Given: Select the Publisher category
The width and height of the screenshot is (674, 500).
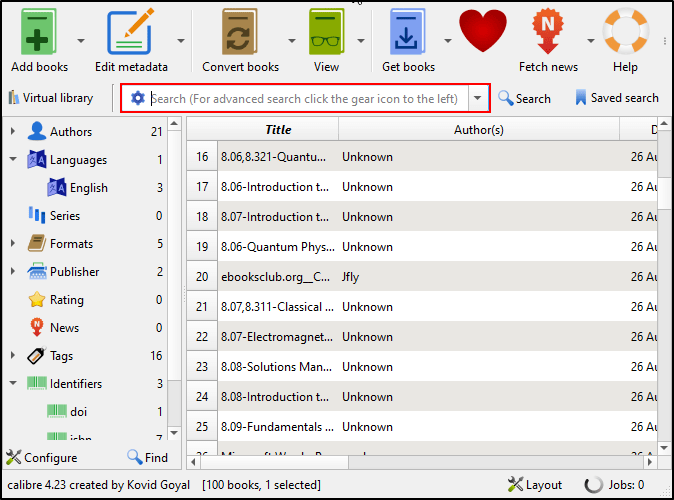Looking at the screenshot, I should [74, 272].
